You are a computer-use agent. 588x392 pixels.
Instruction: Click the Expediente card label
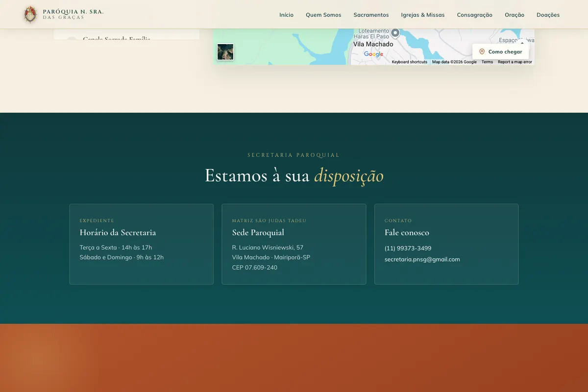pyautogui.click(x=97, y=220)
